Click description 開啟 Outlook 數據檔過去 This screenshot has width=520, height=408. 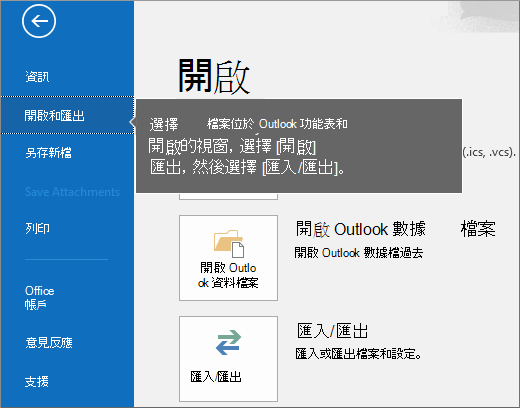[359, 253]
